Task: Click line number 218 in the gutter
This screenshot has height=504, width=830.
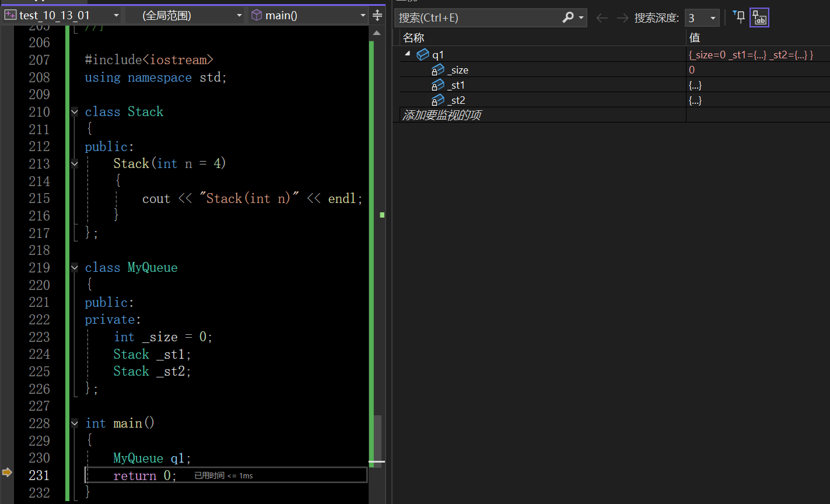Action: 40,250
